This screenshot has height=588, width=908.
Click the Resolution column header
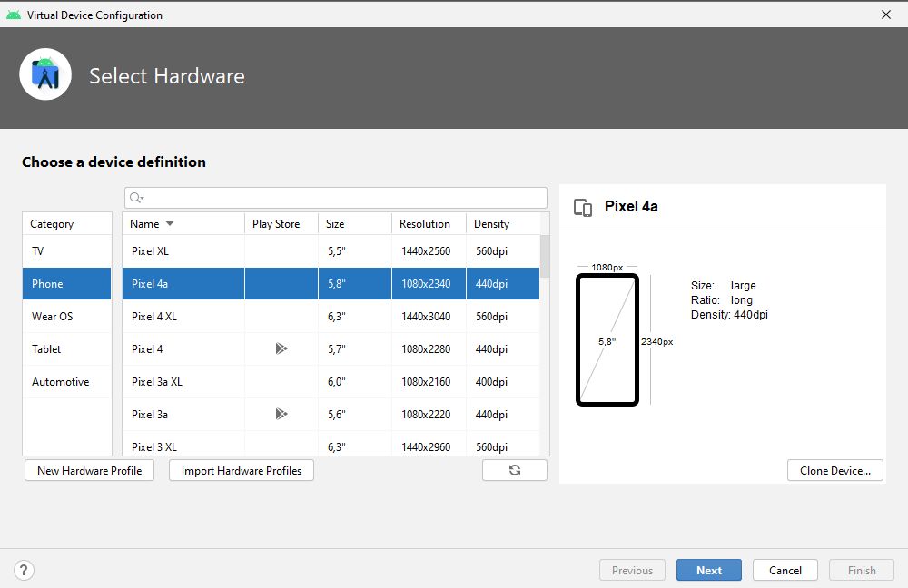click(x=429, y=223)
